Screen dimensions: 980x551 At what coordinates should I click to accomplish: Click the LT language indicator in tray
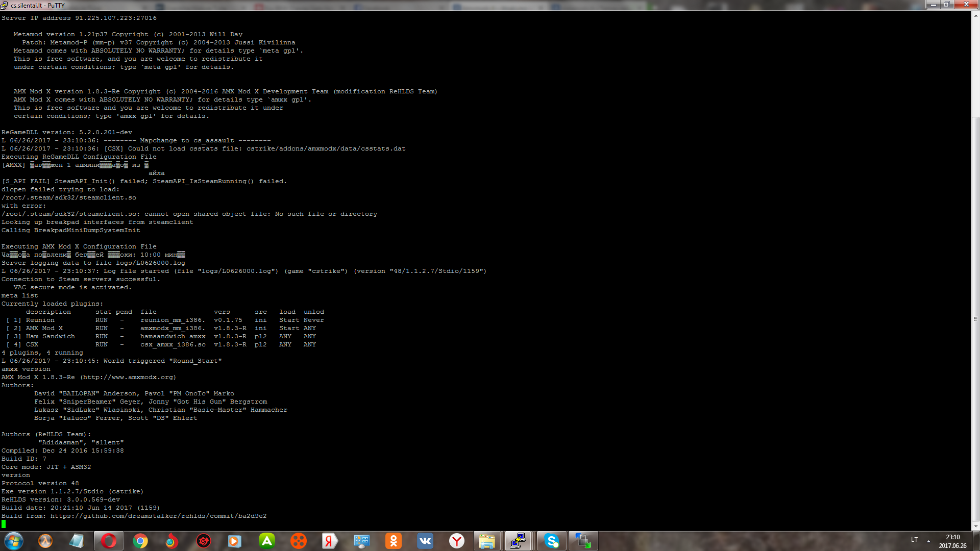914,540
